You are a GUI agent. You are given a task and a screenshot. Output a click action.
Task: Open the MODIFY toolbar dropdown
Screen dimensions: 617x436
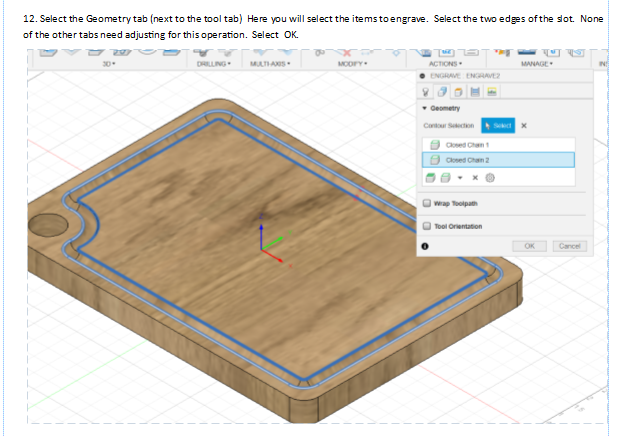pos(352,64)
